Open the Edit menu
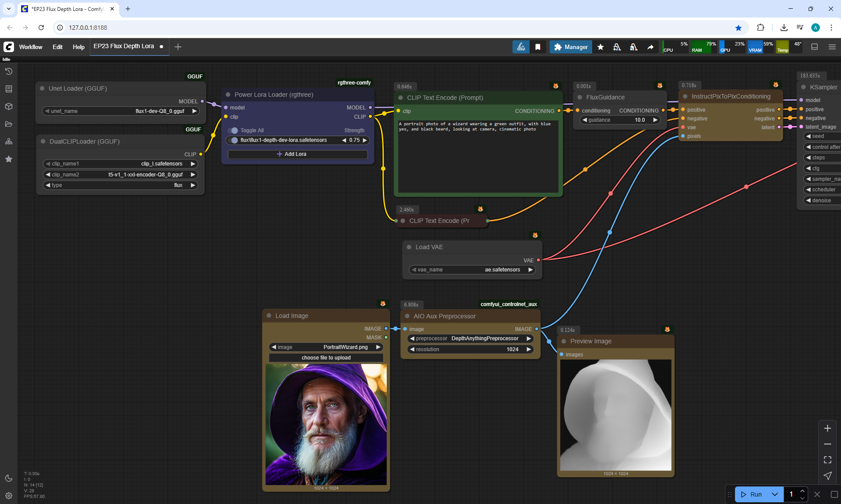Screen dimensions: 841x504 tap(57, 47)
